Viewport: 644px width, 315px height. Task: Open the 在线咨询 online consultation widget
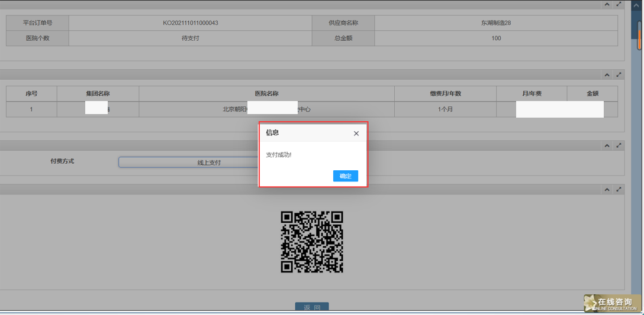coord(613,303)
